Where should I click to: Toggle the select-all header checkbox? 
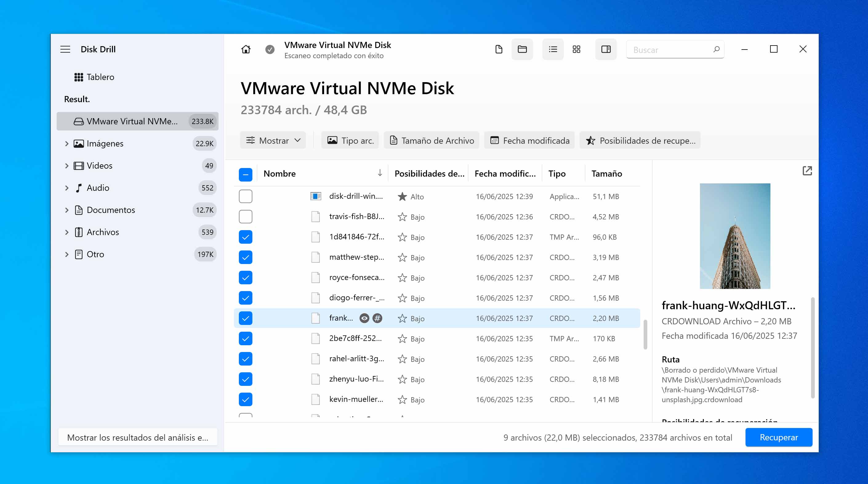(x=245, y=174)
